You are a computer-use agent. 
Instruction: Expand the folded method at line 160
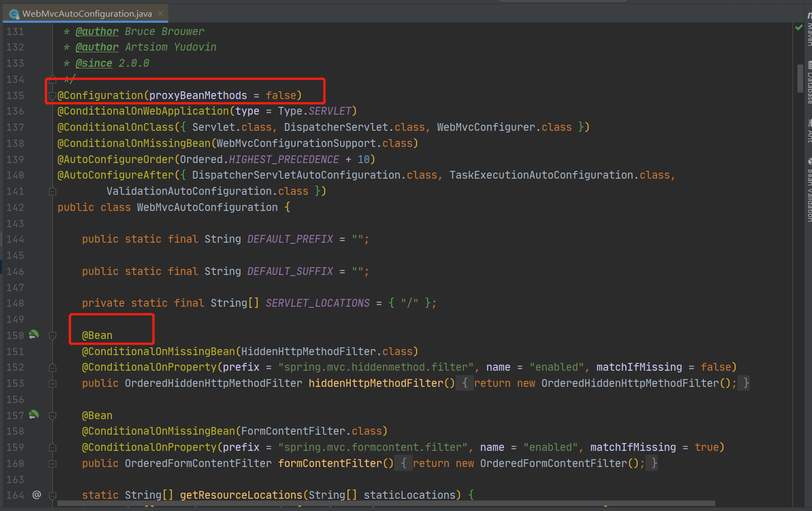[x=52, y=463]
